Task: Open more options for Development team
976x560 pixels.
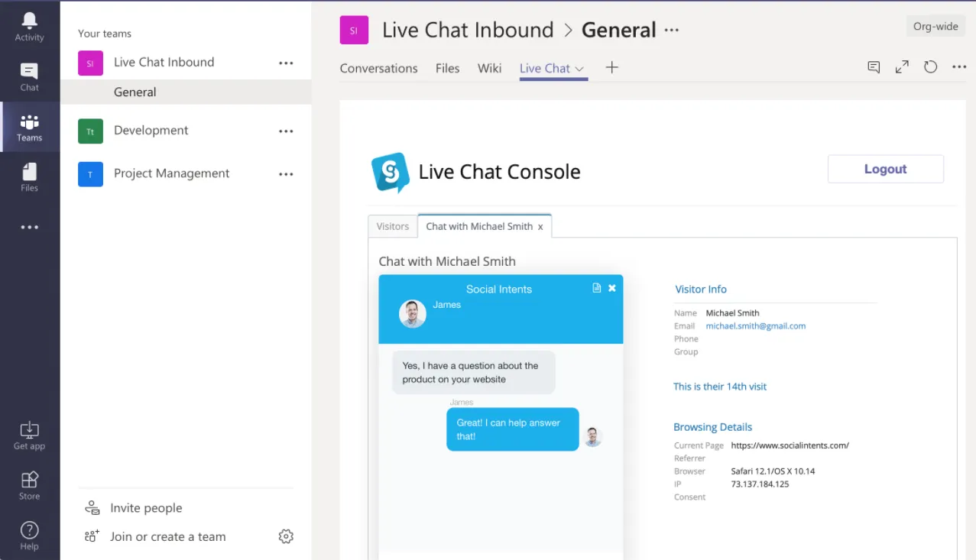Action: point(286,131)
